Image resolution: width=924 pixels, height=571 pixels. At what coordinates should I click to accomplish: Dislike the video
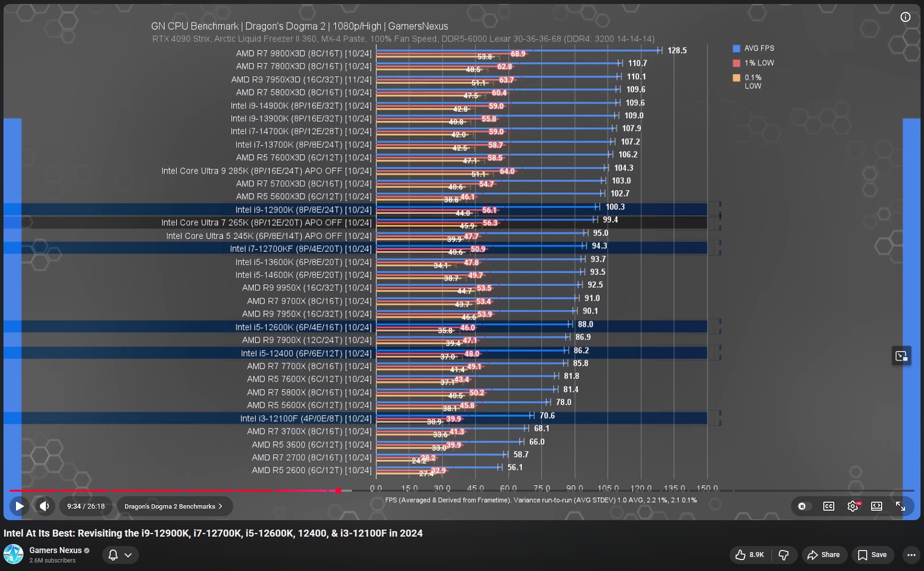pyautogui.click(x=784, y=555)
